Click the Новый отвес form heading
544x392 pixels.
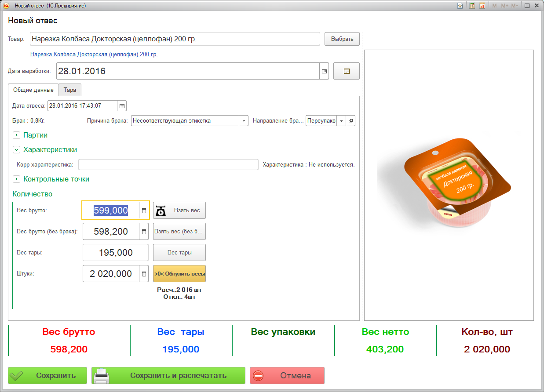click(33, 21)
